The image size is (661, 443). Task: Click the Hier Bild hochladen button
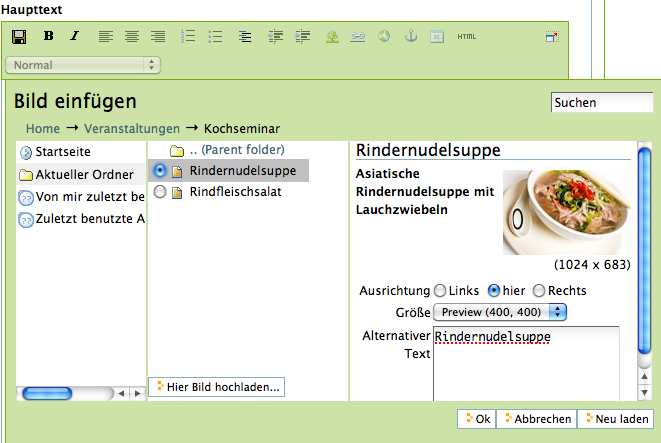point(217,387)
